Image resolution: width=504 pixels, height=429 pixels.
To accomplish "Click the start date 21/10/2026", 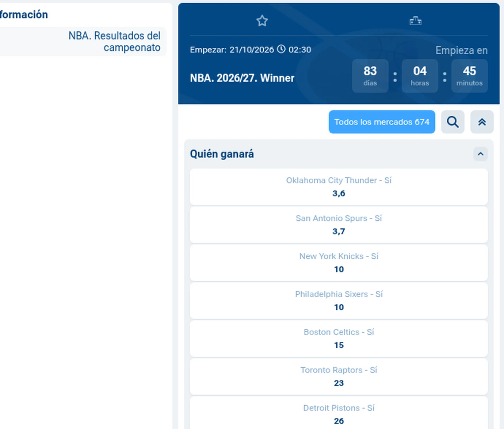I will (x=252, y=50).
